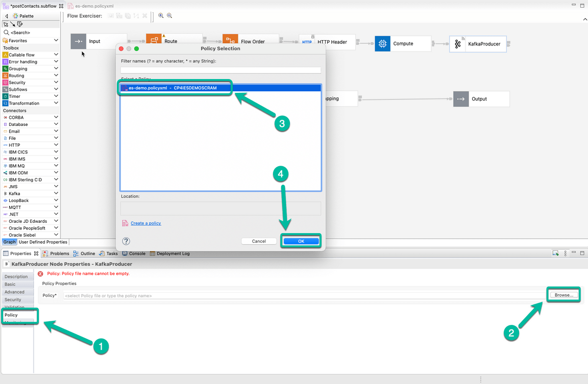Click the zoom in magnifier icon

(161, 16)
